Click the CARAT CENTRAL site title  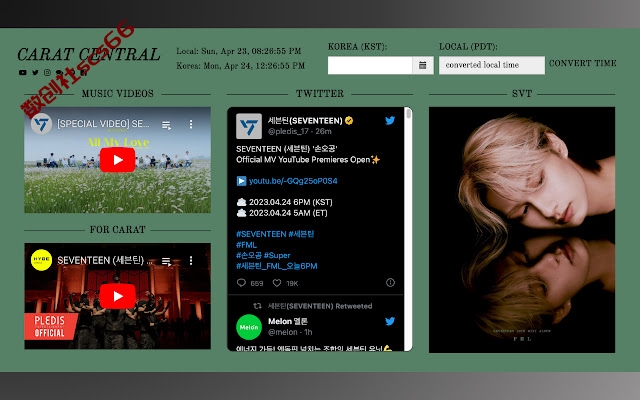pos(89,54)
